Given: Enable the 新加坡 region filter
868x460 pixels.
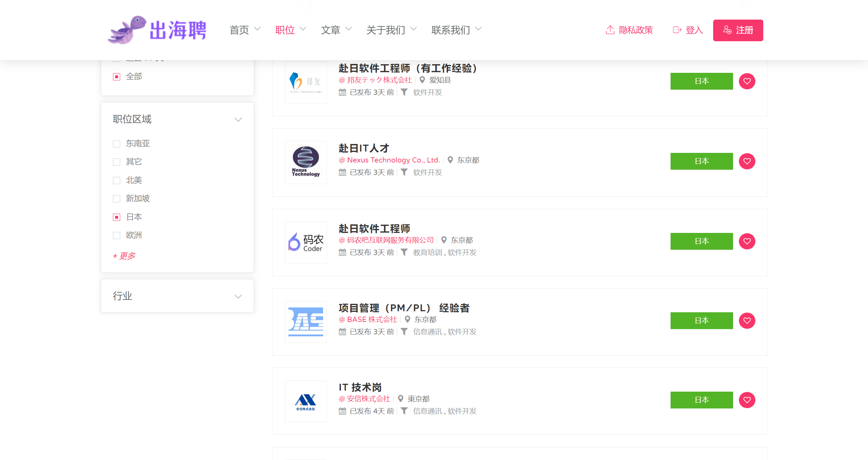Looking at the screenshot, I should coord(117,199).
